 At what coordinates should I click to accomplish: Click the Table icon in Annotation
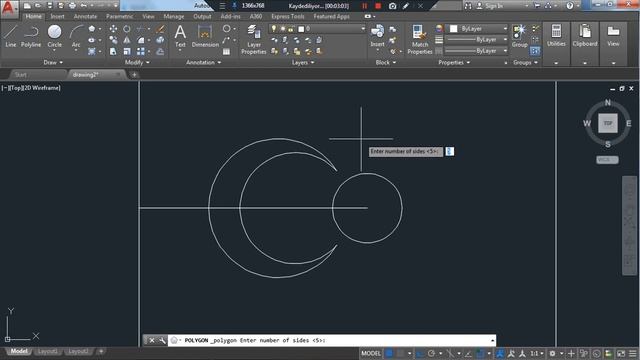[226, 51]
